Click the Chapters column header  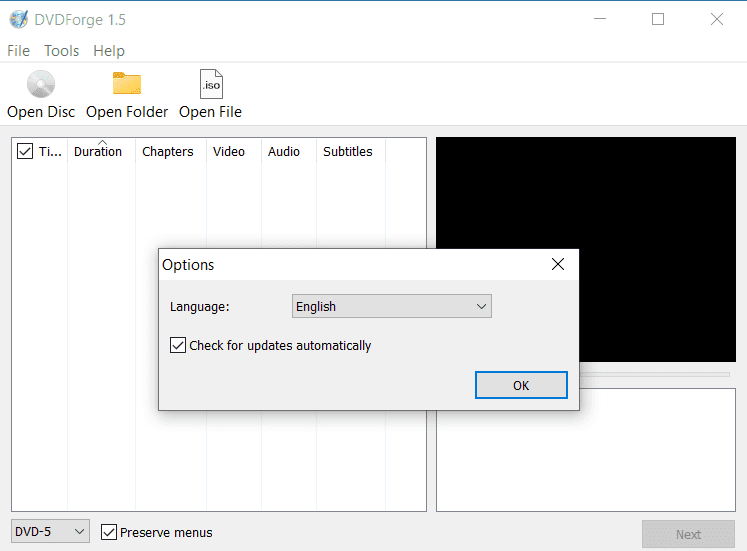(171, 151)
